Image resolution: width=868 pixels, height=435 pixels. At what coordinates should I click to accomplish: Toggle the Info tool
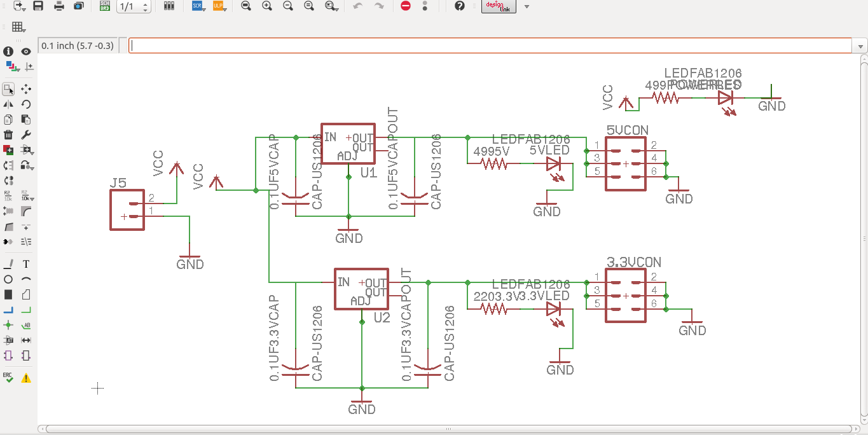pos(8,52)
